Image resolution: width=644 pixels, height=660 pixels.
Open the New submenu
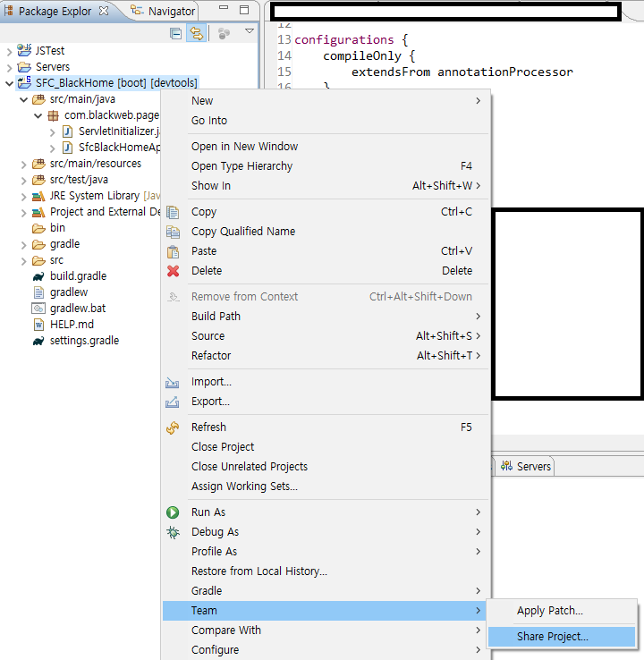pos(326,100)
